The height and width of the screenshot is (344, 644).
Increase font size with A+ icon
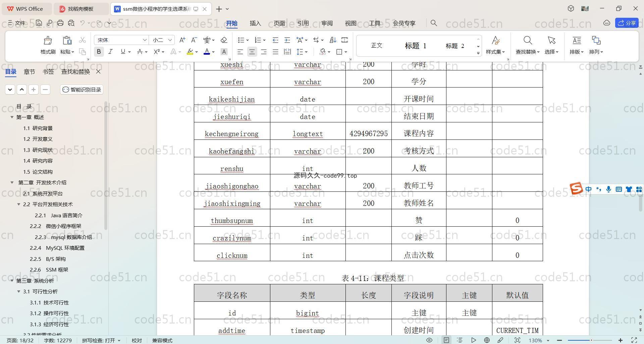point(182,40)
